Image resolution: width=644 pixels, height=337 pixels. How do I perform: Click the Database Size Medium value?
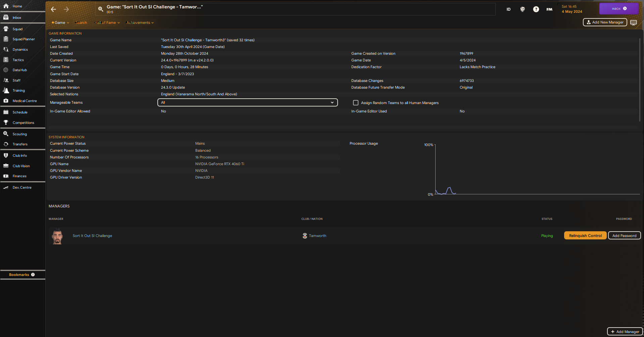coord(167,81)
